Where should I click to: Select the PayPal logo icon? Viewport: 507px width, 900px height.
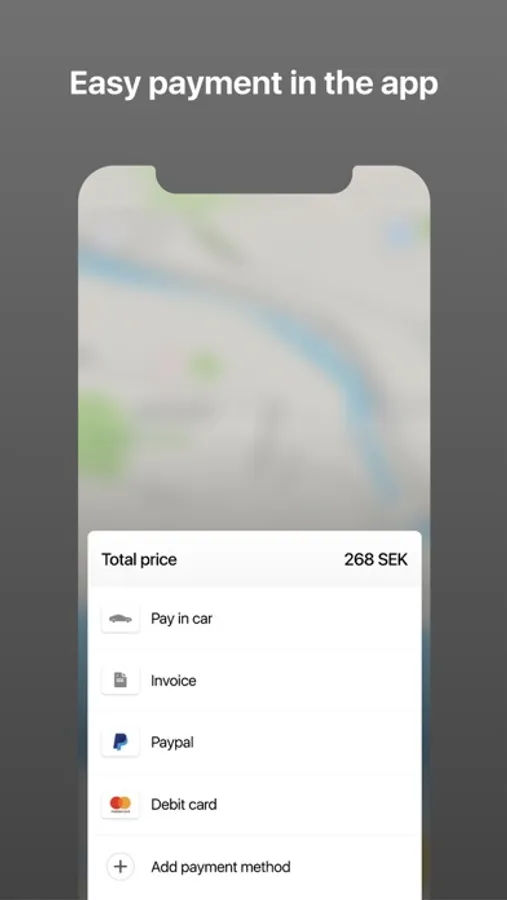click(120, 742)
